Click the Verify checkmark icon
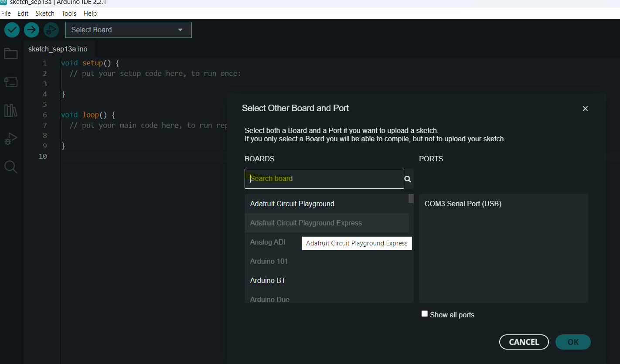 coord(12,30)
